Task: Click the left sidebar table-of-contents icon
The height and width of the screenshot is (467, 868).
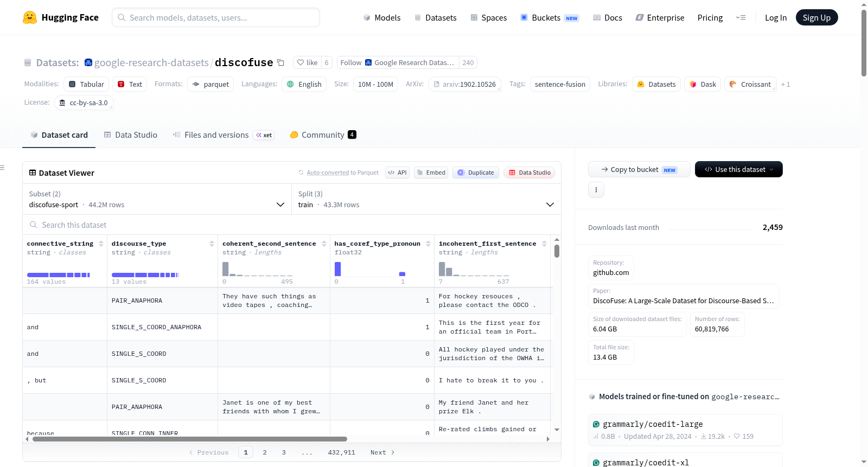Action: click(x=2, y=168)
